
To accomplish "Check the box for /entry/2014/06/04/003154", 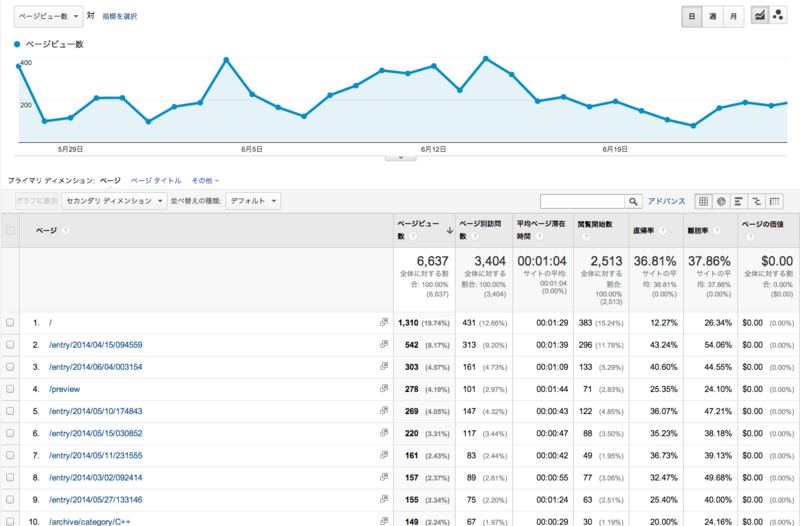I will tap(10, 366).
